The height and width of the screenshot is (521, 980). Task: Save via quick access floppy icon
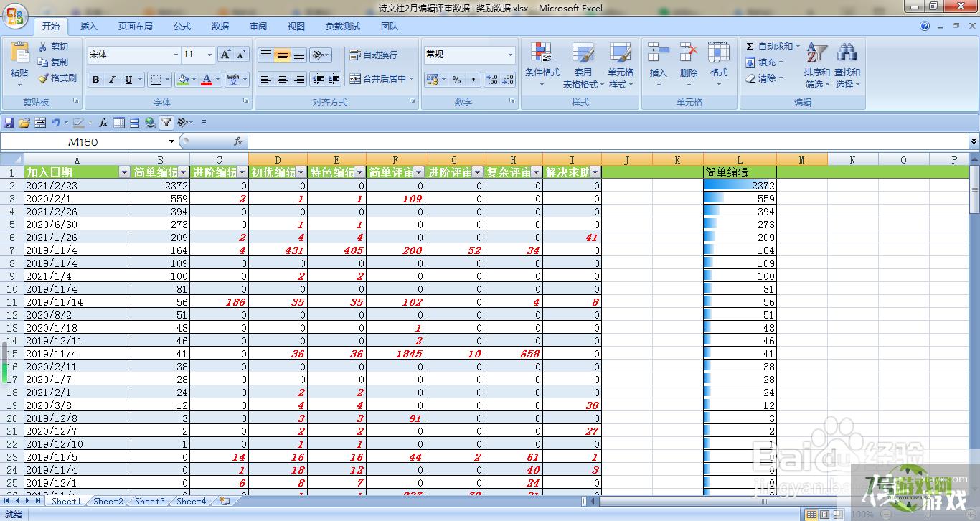pos(9,123)
